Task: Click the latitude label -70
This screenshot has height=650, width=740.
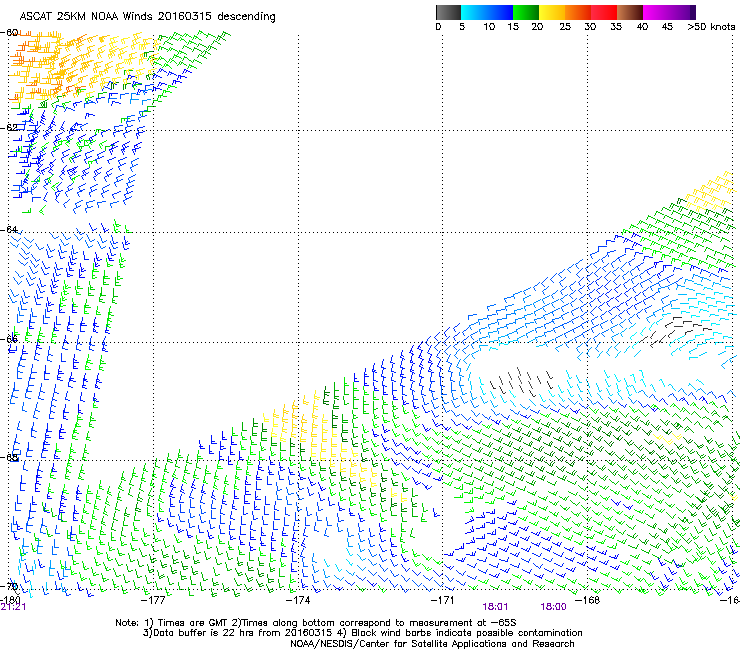Action: click(x=9, y=586)
